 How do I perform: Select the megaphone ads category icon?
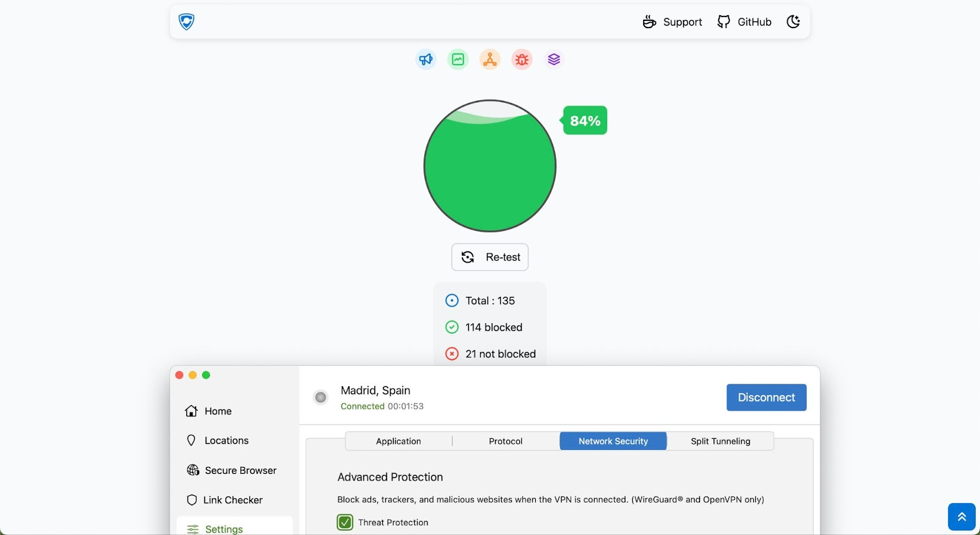click(426, 59)
